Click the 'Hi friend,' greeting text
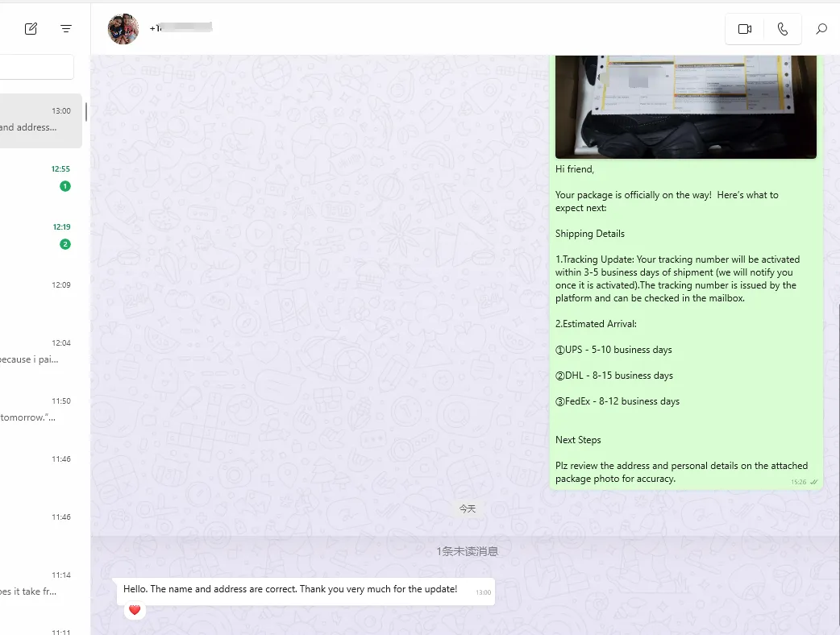The image size is (840, 635). (575, 169)
